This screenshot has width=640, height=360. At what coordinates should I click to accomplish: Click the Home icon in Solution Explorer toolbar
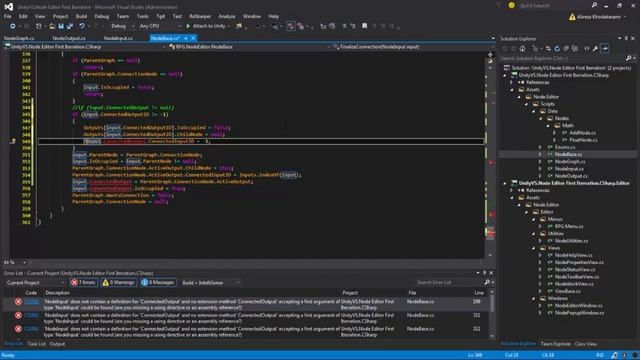(x=522, y=49)
